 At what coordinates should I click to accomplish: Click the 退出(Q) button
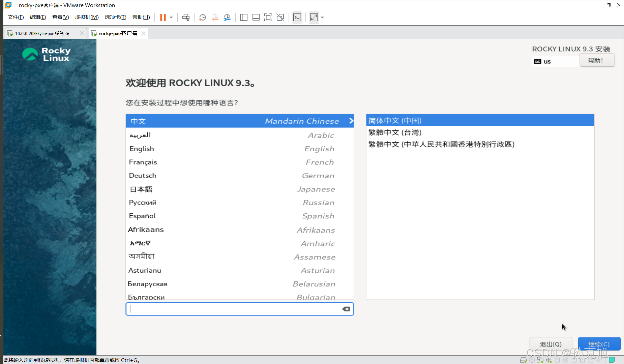pos(551,344)
